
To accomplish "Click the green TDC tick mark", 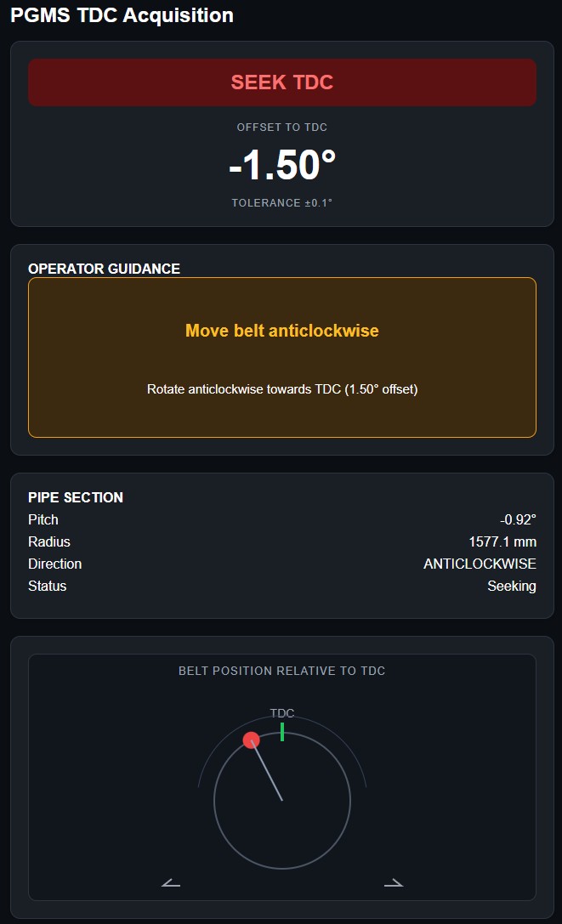I will pos(282,731).
